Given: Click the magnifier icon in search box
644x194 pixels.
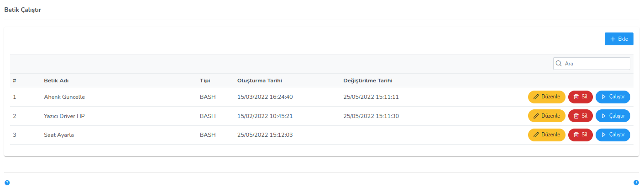Looking at the screenshot, I should point(559,64).
